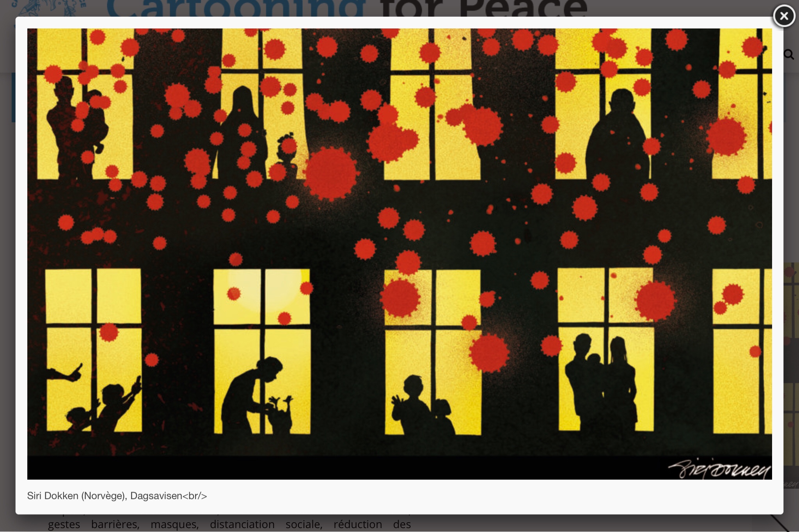This screenshot has height=532, width=799.
Task: Click the artist signature on the cartoon
Action: click(719, 470)
